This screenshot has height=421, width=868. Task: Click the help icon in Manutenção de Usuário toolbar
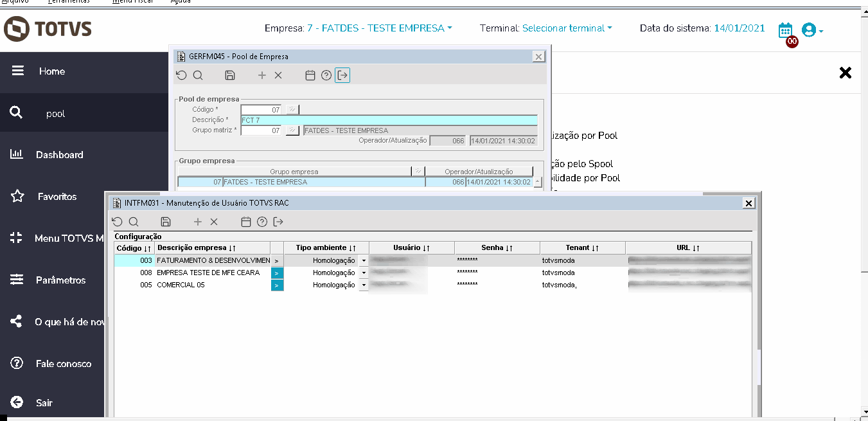click(261, 222)
